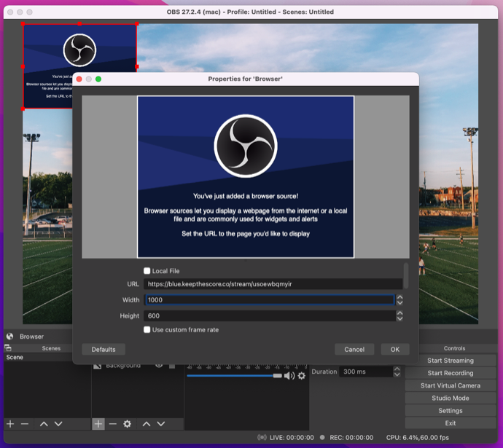Viewport: 503px width, 448px height.
Task: Click the Browser label in source toolbar
Action: pos(31,337)
